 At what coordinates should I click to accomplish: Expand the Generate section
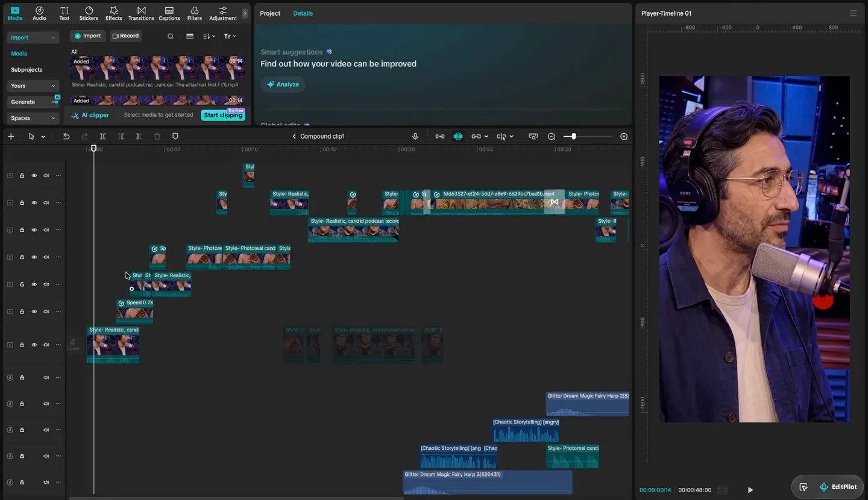click(33, 102)
